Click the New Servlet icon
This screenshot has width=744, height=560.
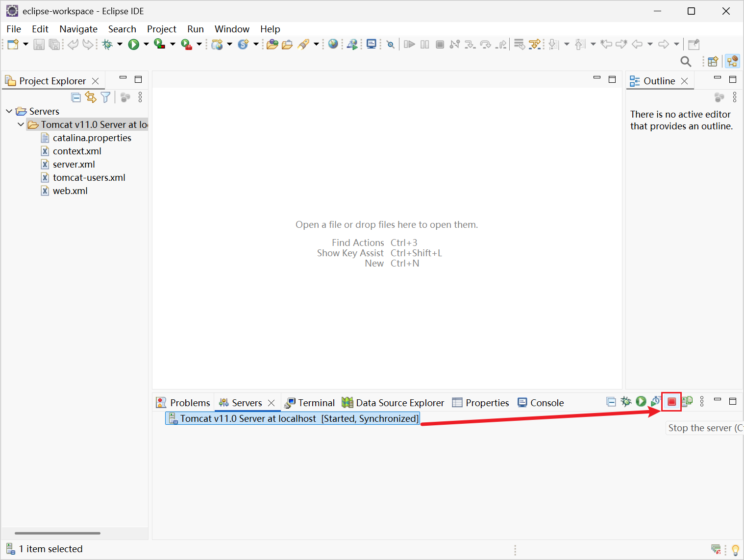click(243, 45)
